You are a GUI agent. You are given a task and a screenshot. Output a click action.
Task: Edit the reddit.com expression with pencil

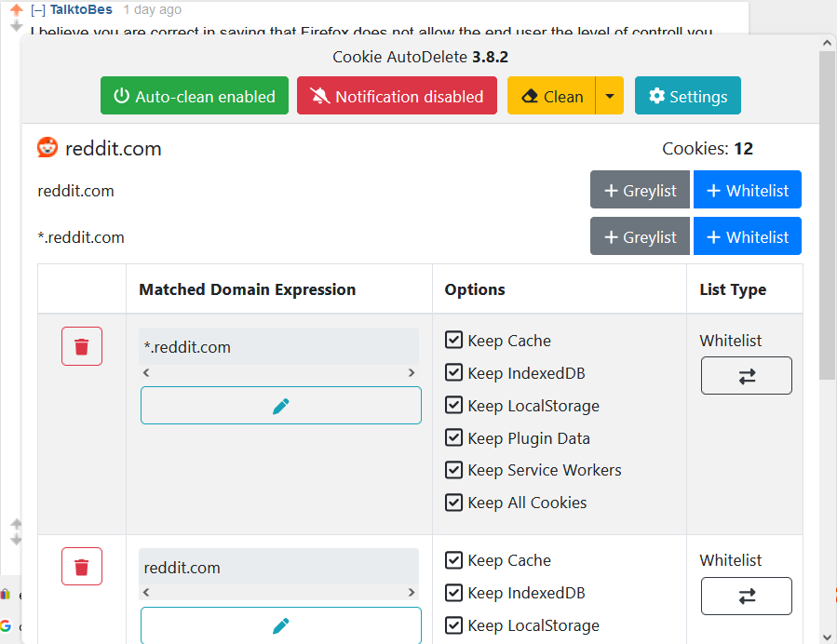click(x=281, y=625)
